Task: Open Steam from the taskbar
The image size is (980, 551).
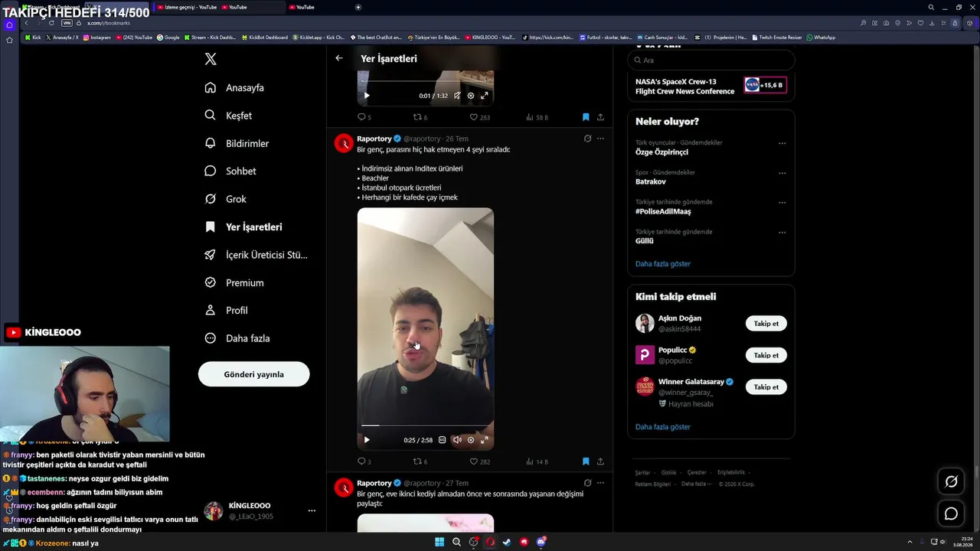Action: tap(508, 542)
